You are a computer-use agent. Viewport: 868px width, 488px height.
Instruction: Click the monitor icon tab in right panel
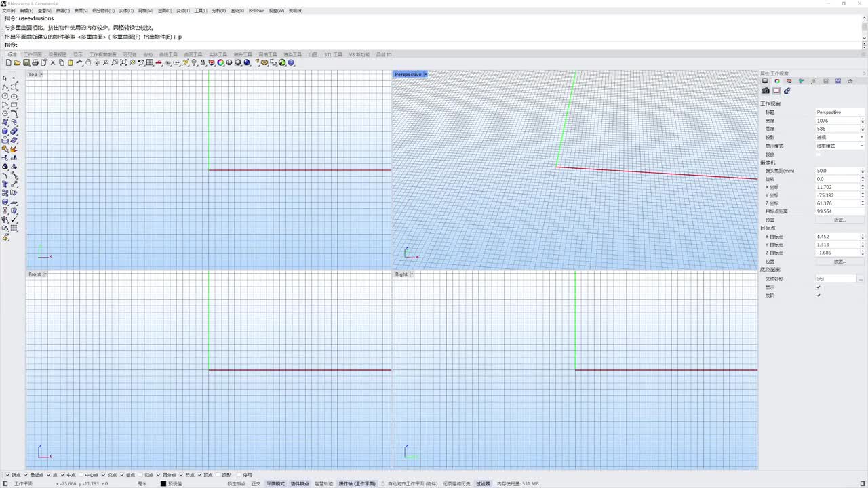(x=765, y=81)
